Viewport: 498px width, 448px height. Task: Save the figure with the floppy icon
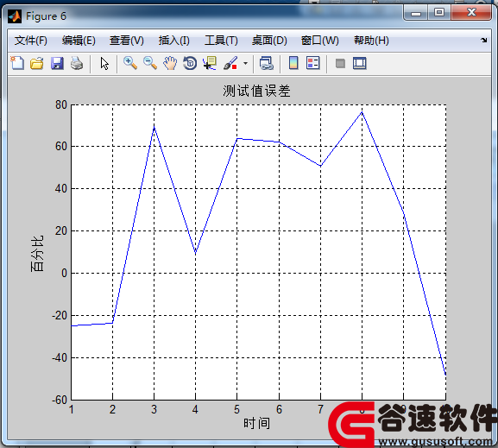[57, 63]
